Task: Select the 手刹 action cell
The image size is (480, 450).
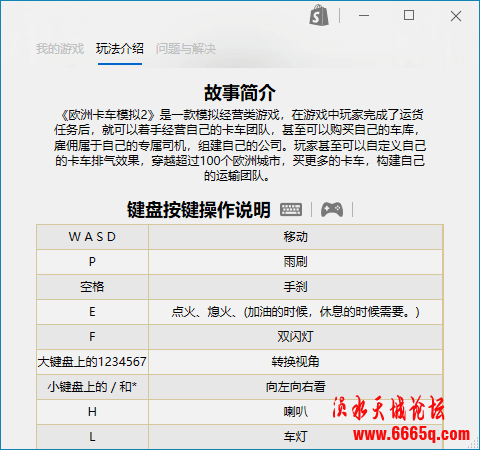Action: tap(295, 287)
